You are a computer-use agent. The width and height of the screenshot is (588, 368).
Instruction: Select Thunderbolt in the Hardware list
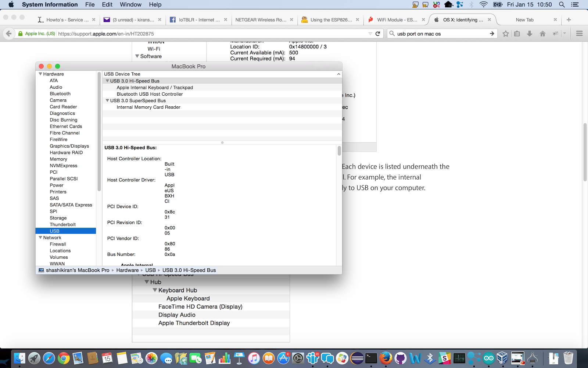point(63,224)
